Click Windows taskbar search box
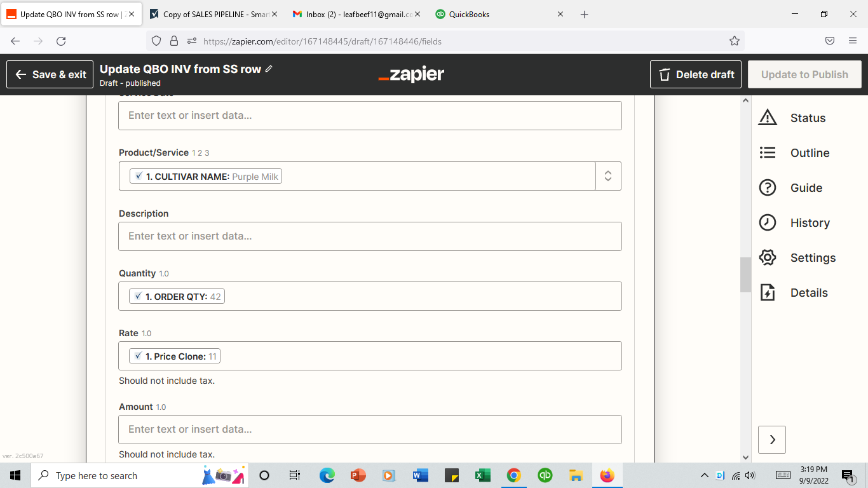 pos(140,475)
